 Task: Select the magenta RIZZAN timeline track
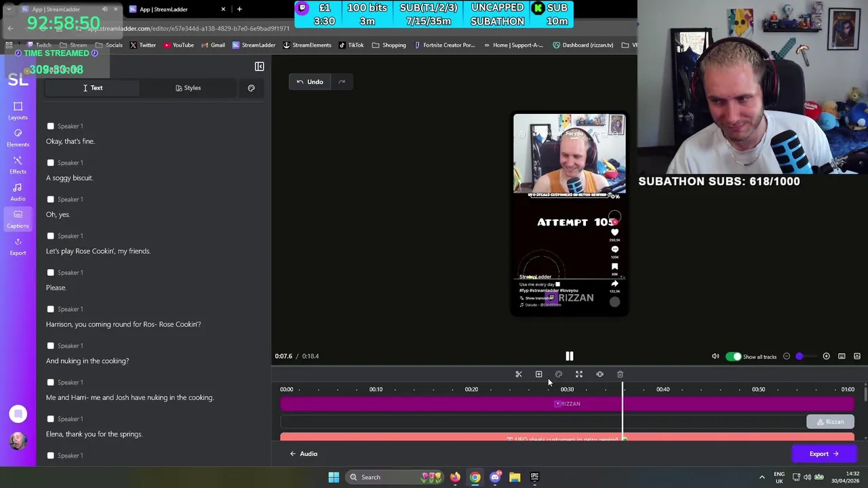pyautogui.click(x=567, y=404)
